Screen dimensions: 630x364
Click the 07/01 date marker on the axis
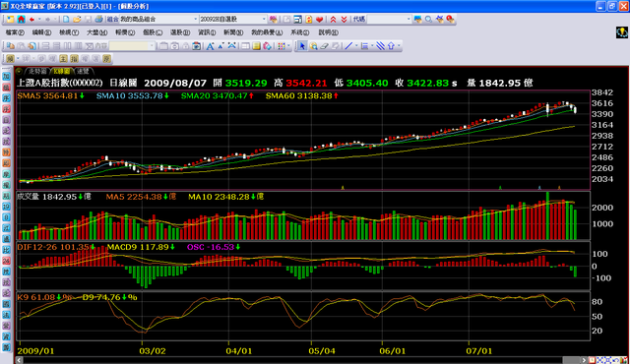point(479,351)
